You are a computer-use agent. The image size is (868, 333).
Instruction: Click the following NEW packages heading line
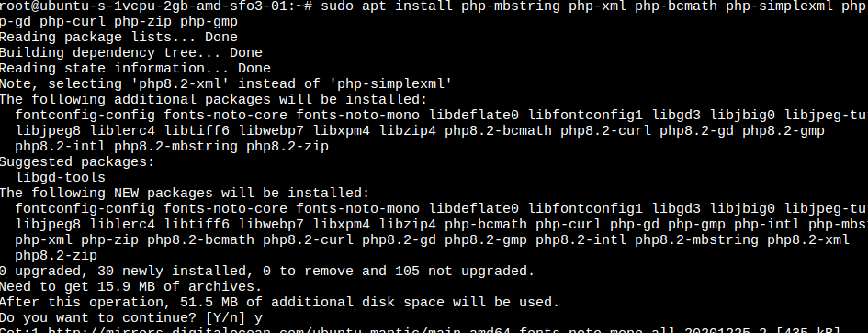(185, 193)
